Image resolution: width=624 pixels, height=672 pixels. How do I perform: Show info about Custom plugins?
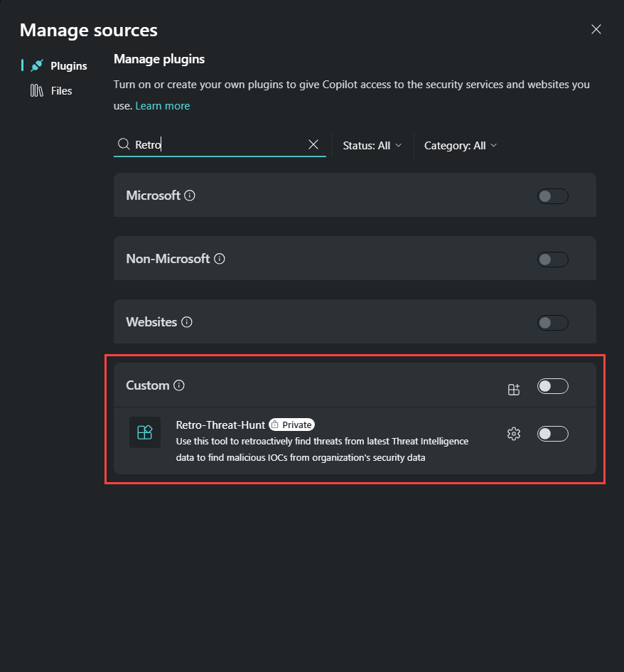[x=179, y=385]
